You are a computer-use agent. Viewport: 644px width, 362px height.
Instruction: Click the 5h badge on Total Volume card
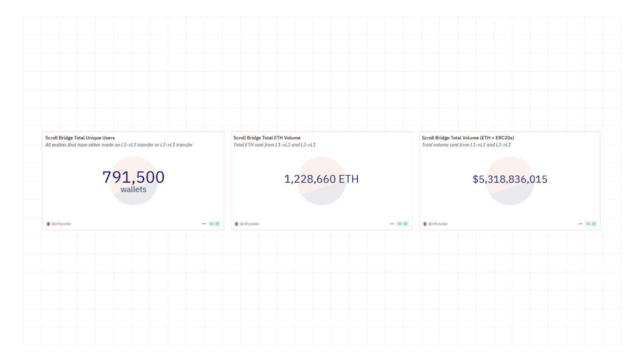click(x=588, y=224)
